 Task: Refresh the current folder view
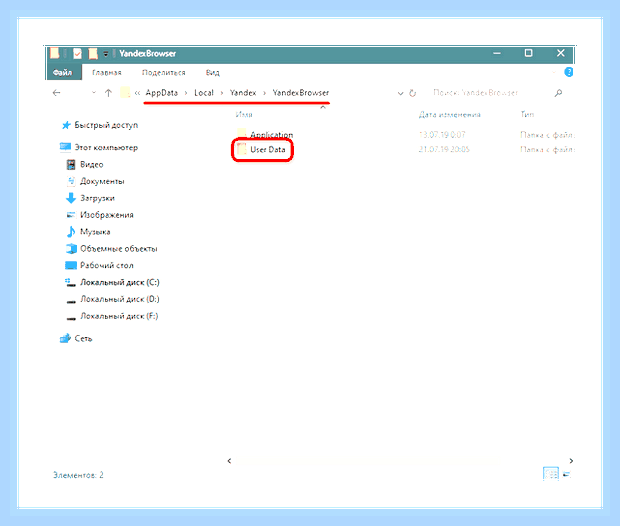point(412,93)
